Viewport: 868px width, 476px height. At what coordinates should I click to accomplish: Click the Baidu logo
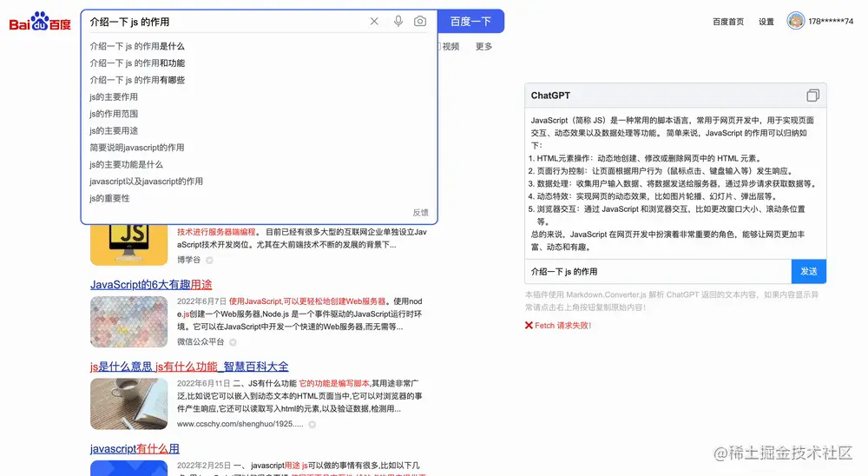pyautogui.click(x=40, y=22)
